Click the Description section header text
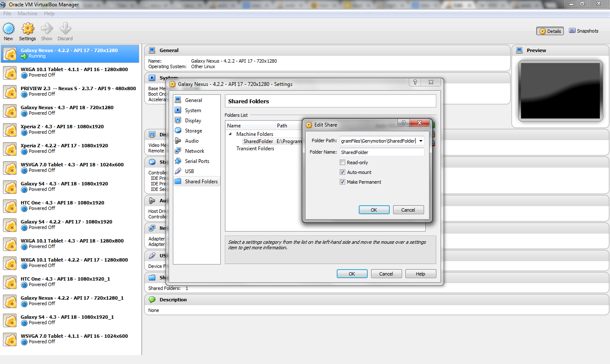This screenshot has height=364, width=610. coord(173,300)
